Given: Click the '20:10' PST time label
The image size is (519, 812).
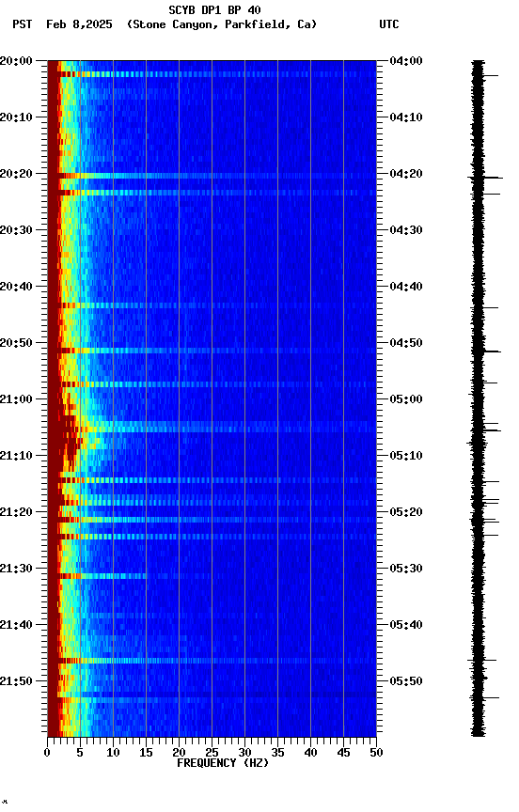Looking at the screenshot, I should 16,117.
